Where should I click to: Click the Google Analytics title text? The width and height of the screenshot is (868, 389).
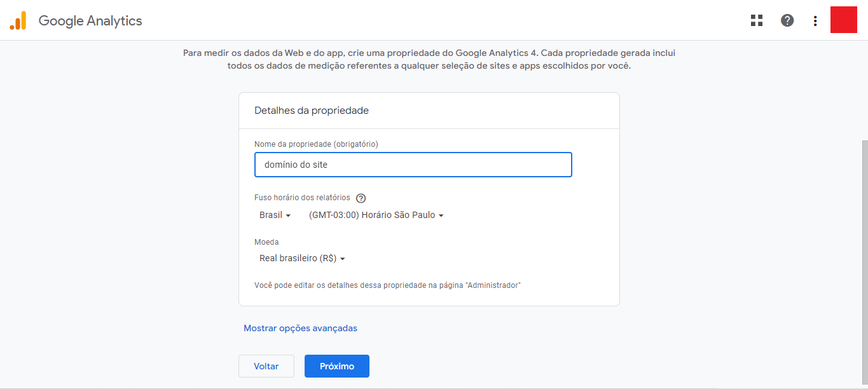click(90, 21)
